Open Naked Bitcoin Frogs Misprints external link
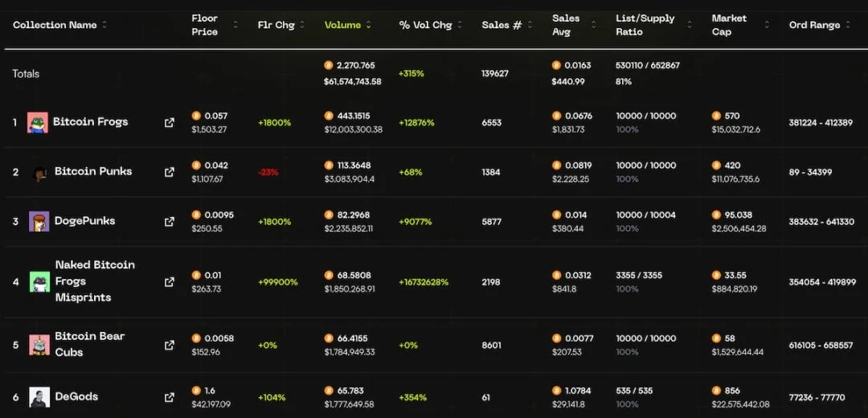Screen dimensions: 868x418 click(x=169, y=282)
